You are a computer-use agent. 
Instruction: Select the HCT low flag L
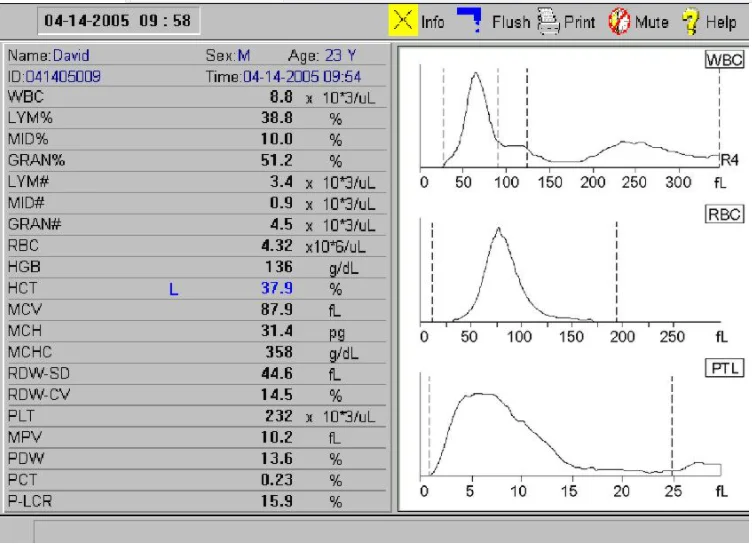173,289
